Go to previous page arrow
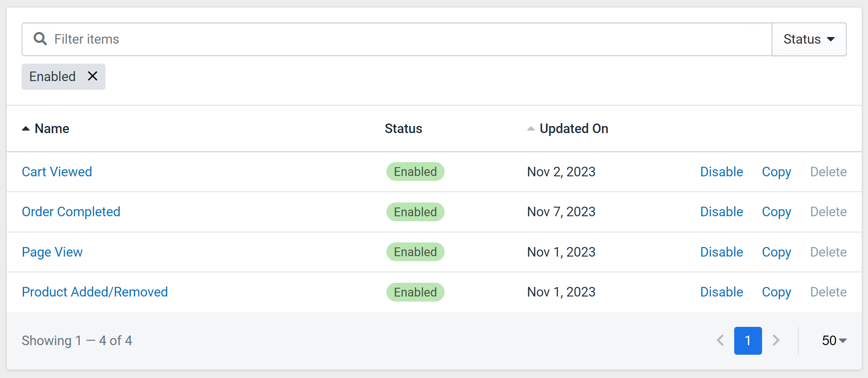 tap(720, 340)
